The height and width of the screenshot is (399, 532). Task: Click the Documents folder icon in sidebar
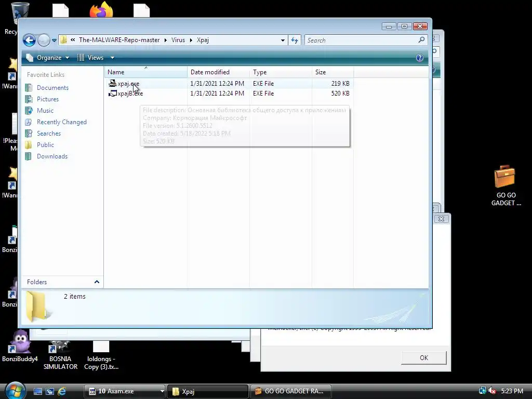pyautogui.click(x=29, y=87)
